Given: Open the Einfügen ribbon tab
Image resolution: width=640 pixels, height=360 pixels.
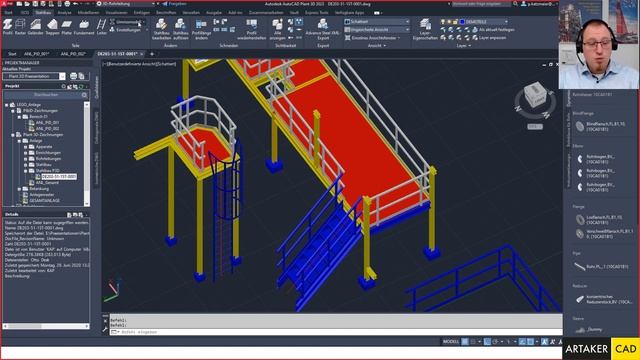Looking at the screenshot, I should pyautogui.click(x=141, y=13).
